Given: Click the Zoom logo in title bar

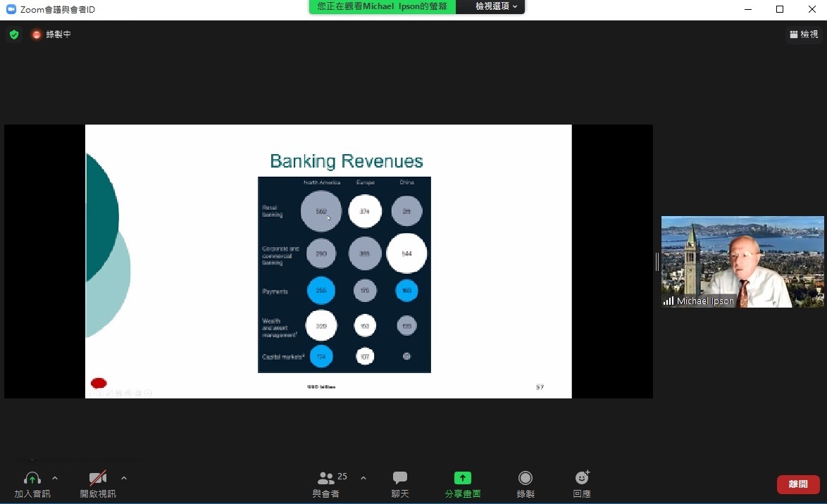Looking at the screenshot, I should [11, 9].
